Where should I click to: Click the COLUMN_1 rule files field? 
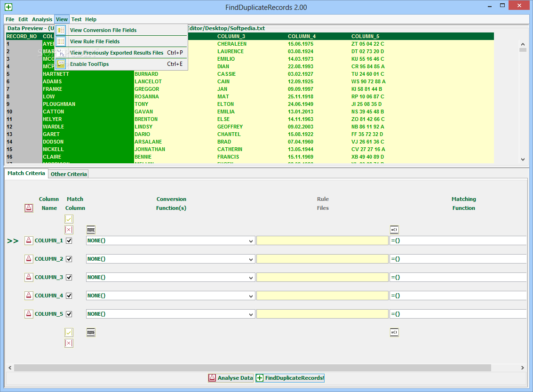(x=322, y=241)
